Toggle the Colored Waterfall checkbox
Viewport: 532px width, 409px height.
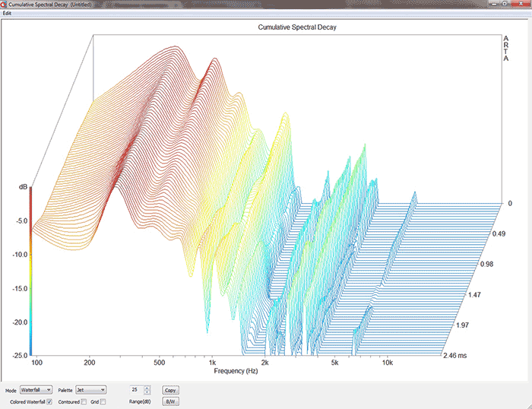49,401
